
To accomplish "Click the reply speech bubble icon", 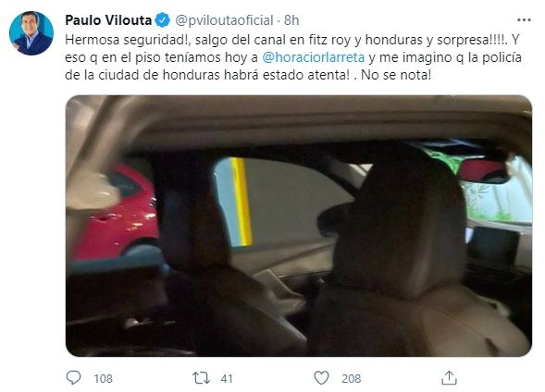I will click(73, 378).
